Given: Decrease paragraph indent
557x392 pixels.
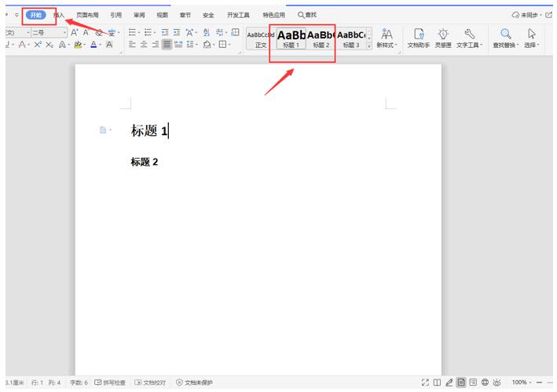Looking at the screenshot, I should pyautogui.click(x=165, y=33).
